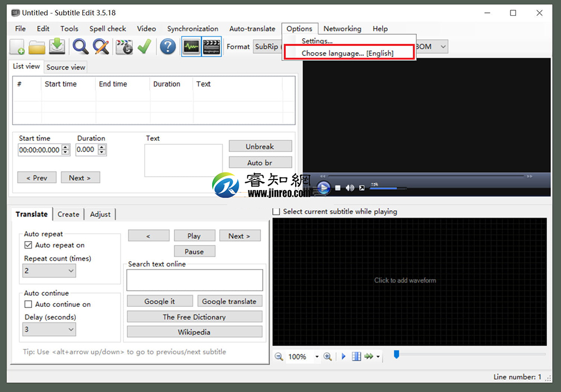The width and height of the screenshot is (561, 392).
Task: Open Replace using magnifier with pencil icon
Action: pos(101,47)
